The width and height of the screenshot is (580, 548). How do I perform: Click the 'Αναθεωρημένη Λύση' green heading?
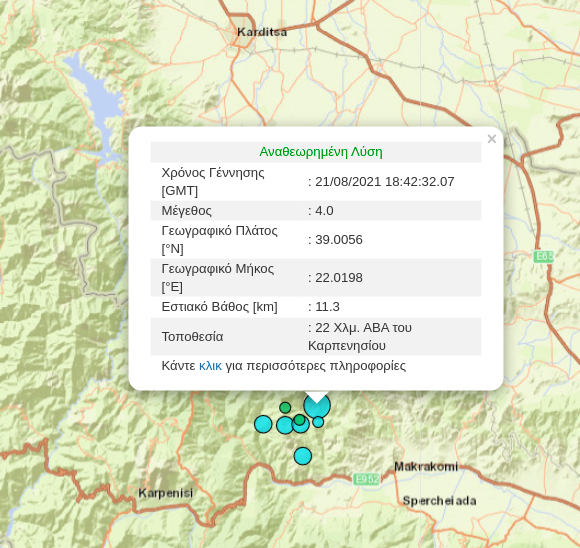coord(321,152)
